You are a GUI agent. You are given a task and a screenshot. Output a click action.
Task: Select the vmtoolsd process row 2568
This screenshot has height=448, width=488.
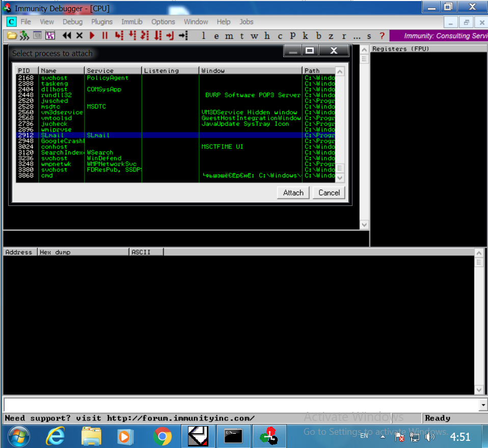[x=176, y=118]
